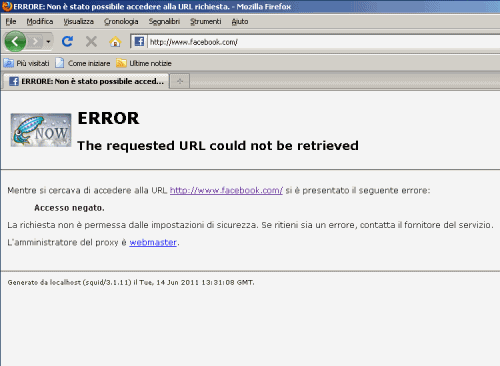Open the Visualizza menu
Image resolution: width=500 pixels, height=366 pixels.
coord(79,22)
